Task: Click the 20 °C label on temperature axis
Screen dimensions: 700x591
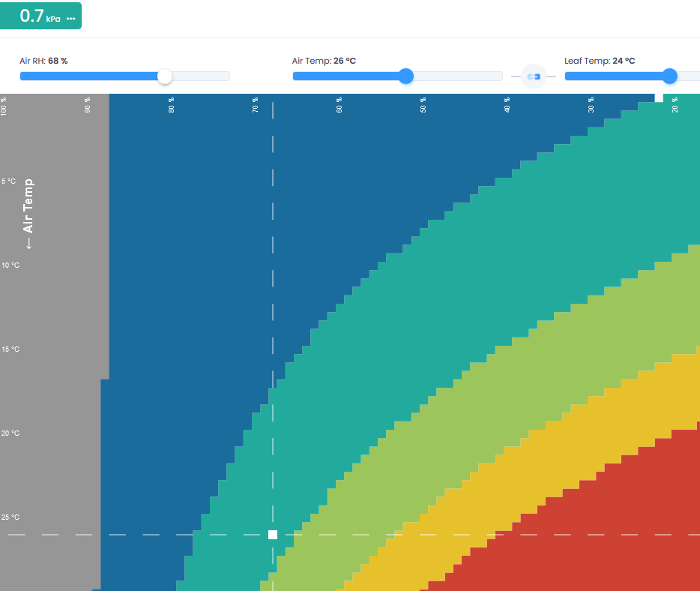Action: [10, 433]
